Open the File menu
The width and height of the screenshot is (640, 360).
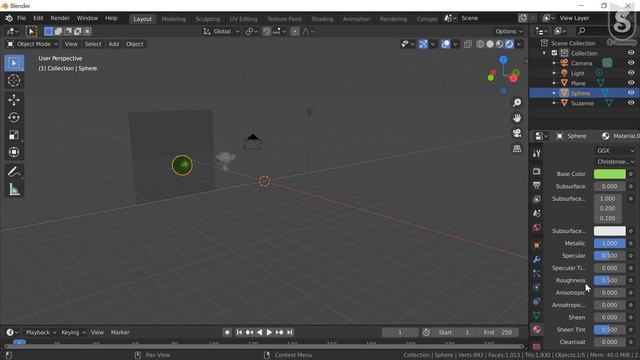pyautogui.click(x=21, y=18)
